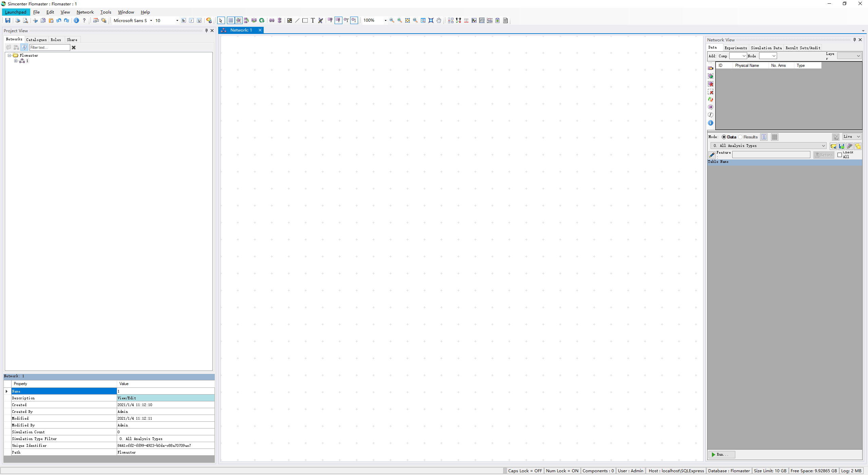Click the Redo arrow icon

pos(67,20)
